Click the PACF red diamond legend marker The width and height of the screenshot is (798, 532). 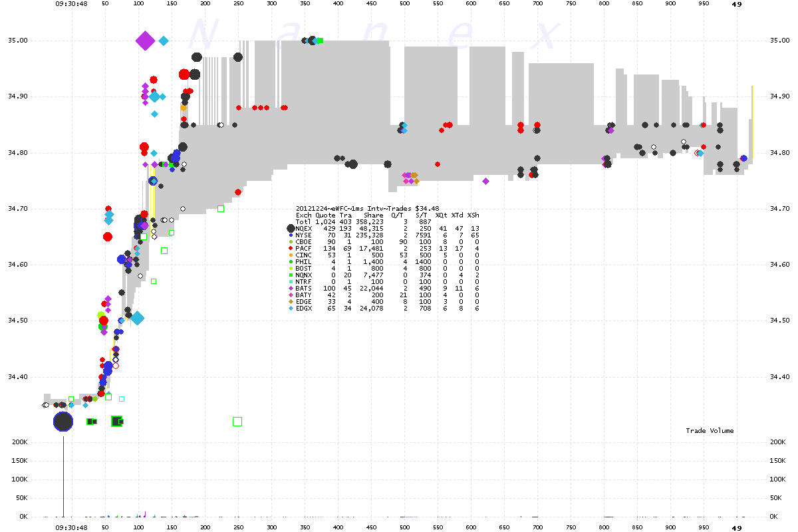point(291,249)
